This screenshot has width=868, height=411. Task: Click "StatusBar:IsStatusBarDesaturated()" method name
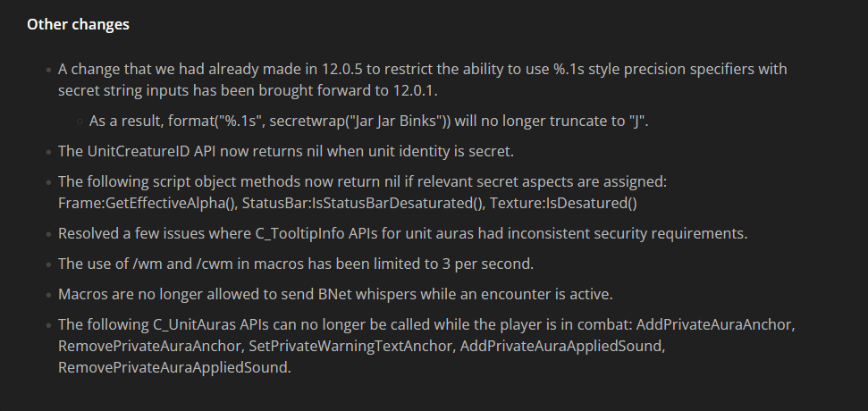click(358, 203)
